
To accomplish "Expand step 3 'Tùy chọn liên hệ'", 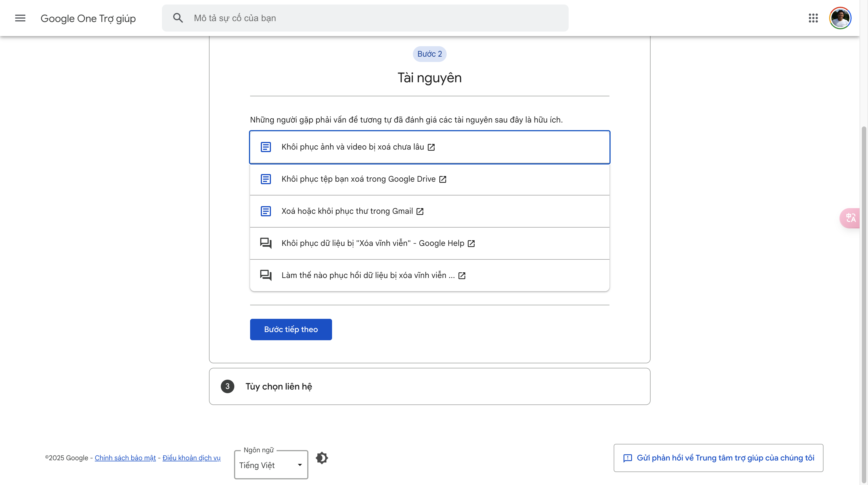I will click(429, 386).
